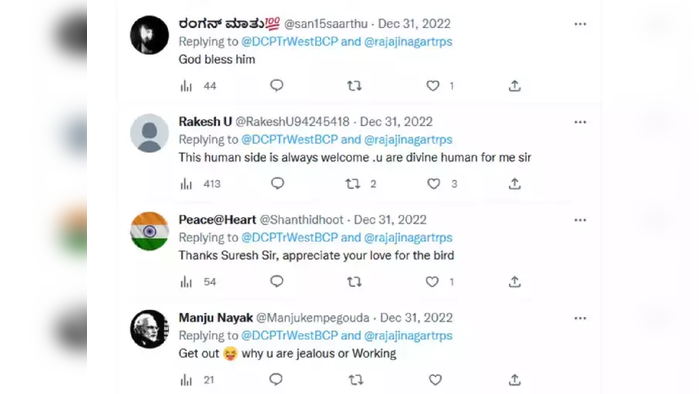Open Manju Nayak's profile name
699x394 pixels.
[x=216, y=318]
